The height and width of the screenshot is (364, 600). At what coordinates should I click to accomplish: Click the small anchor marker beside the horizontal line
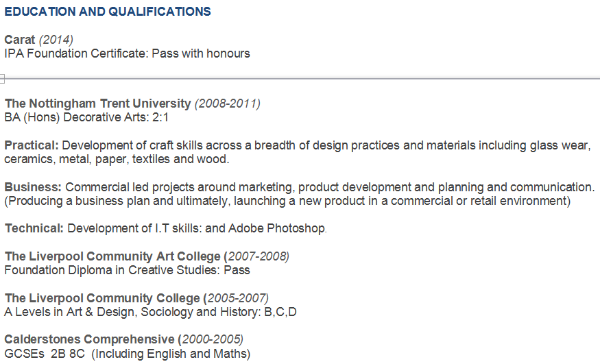2,79
